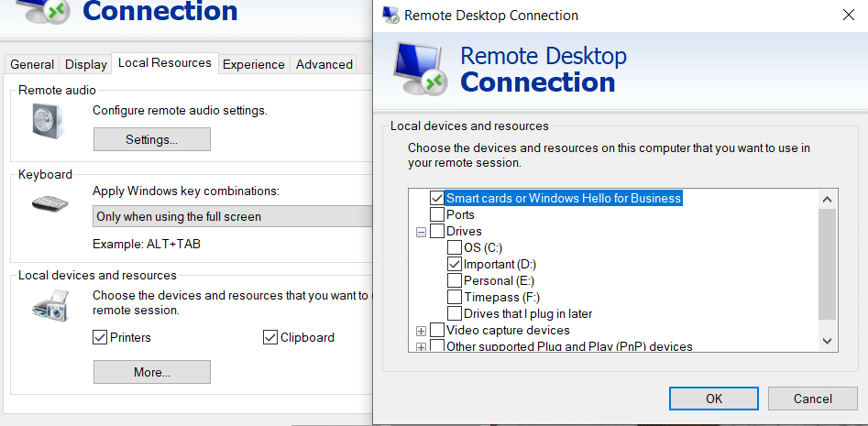Click 'Smart cards or Windows Hello for Business' row
Screen dimensions: 868x426
(x=564, y=198)
